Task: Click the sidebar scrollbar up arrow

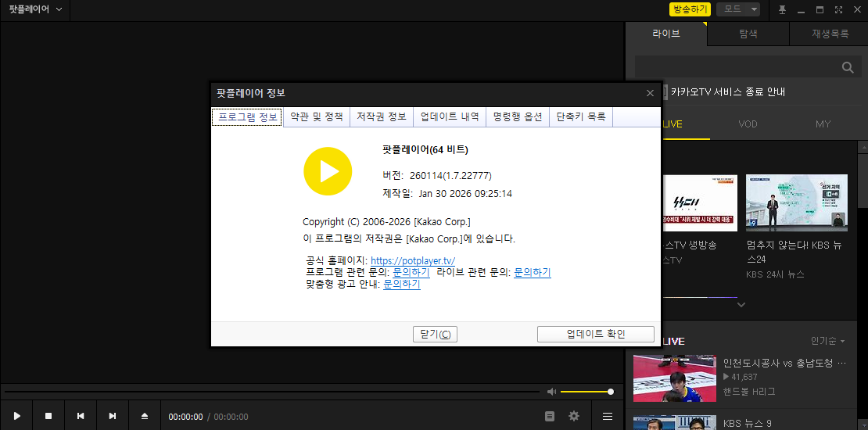Action: [863, 147]
